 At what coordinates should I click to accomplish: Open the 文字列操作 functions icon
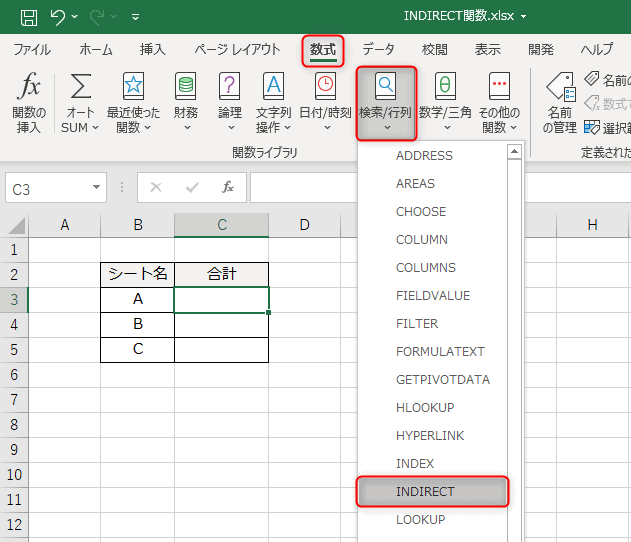coord(274,86)
